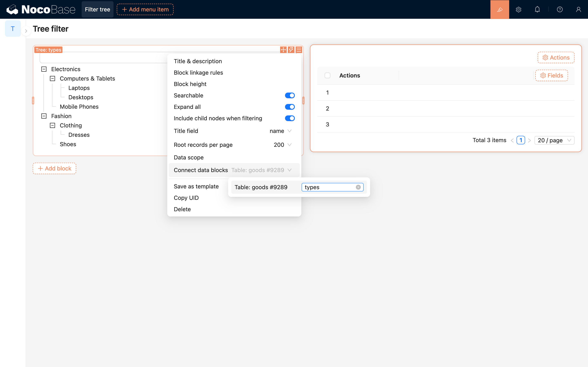Choose Delete from the block menu
This screenshot has width=588, height=367.
pos(182,209)
